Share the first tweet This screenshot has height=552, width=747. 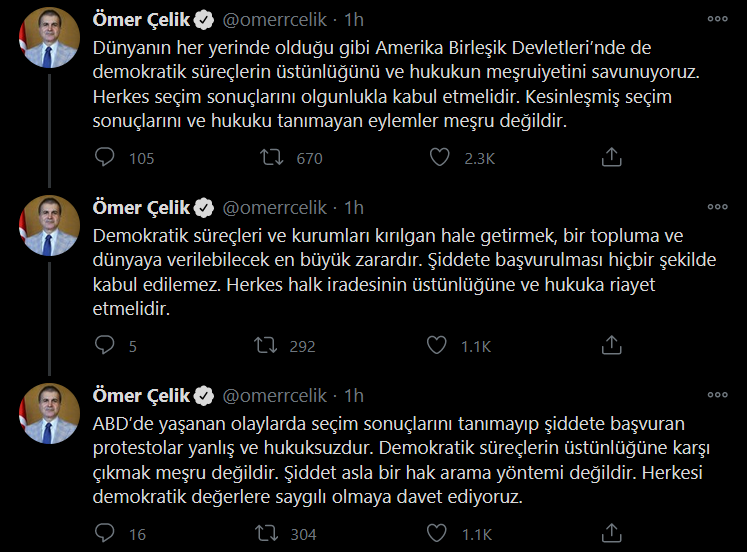(x=610, y=157)
